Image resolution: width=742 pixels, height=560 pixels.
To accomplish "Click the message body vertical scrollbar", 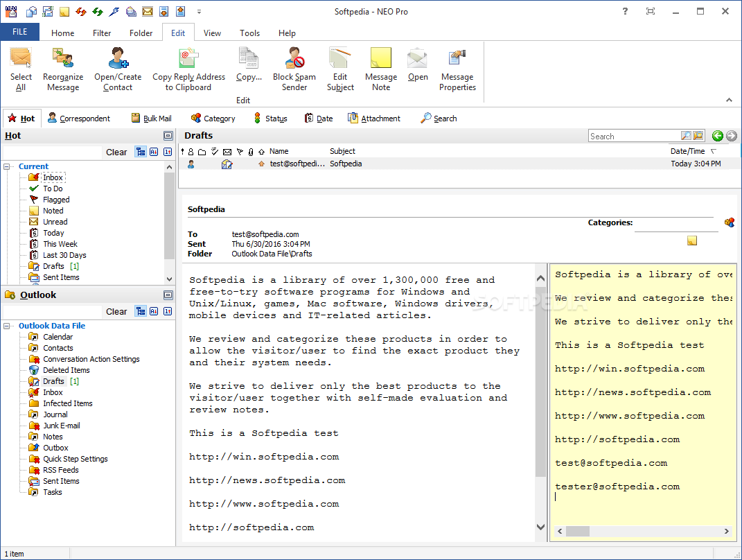I will (540, 381).
